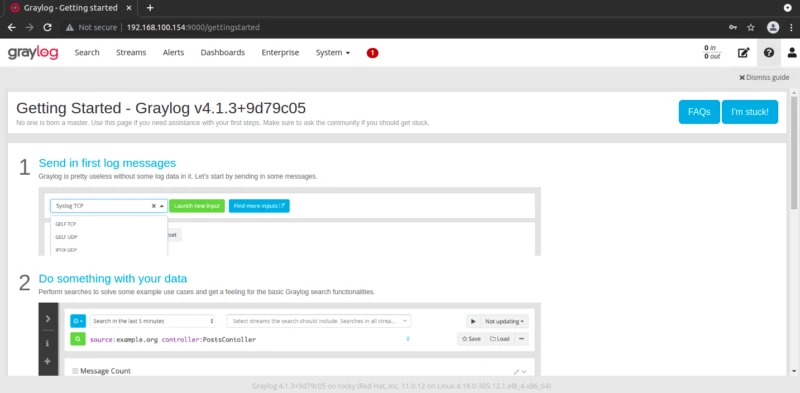800x393 pixels.
Task: Open the System dropdown menu
Action: pos(333,53)
